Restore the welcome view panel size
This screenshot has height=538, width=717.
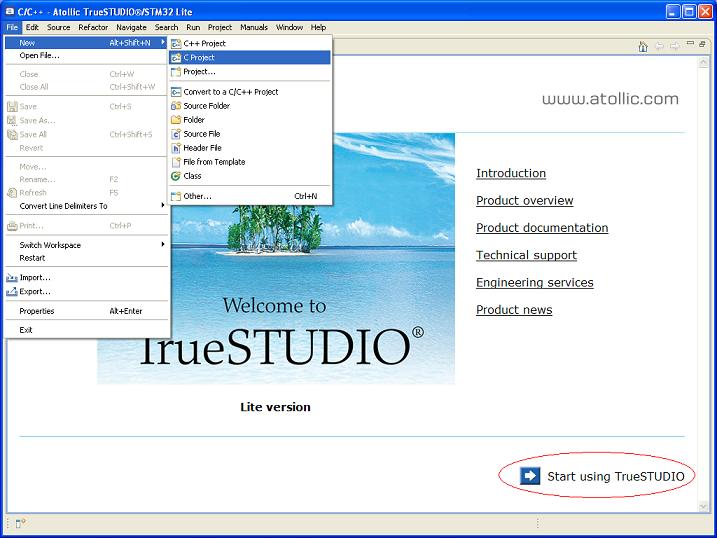[702, 43]
